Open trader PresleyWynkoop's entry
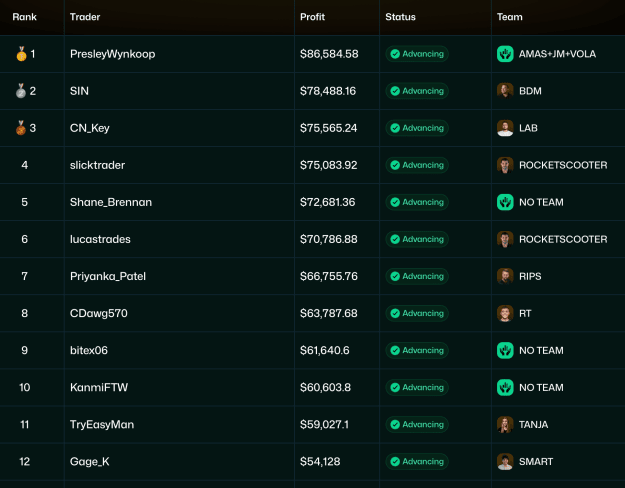This screenshot has height=488, width=625. pos(112,54)
